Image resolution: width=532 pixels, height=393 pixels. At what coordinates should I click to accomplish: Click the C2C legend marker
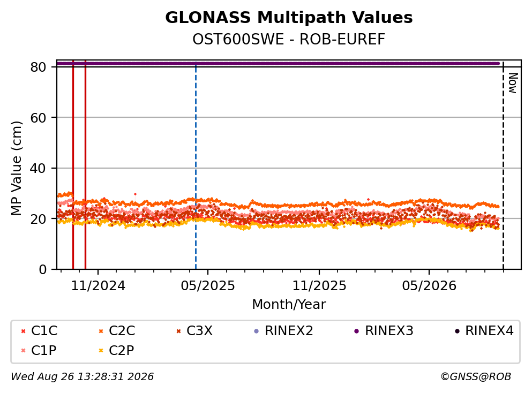101,331
